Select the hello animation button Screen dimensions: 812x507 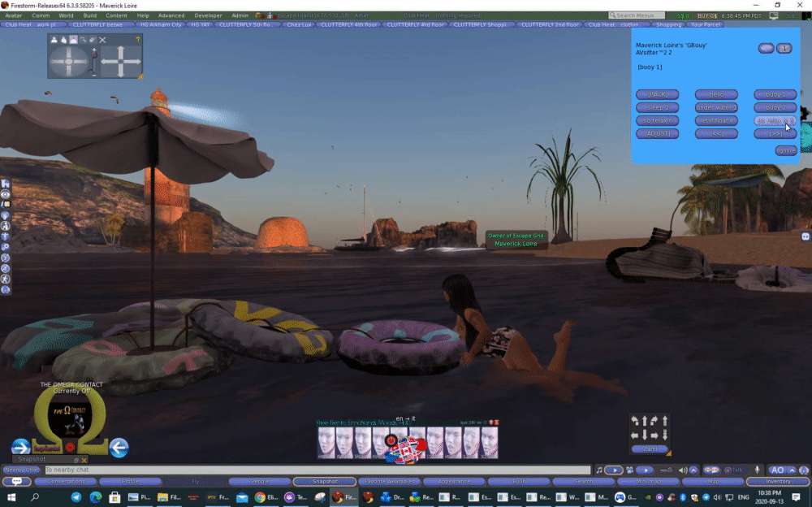[x=716, y=94]
